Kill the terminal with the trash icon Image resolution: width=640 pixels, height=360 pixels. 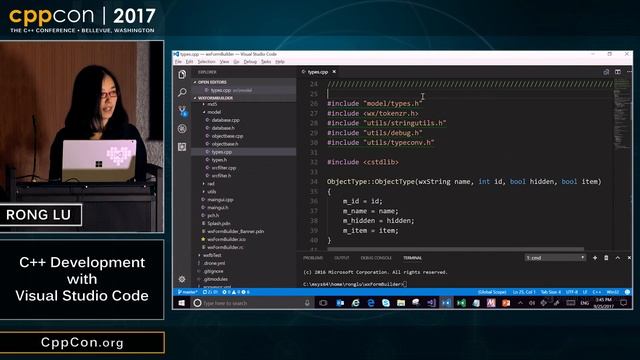coord(606,258)
